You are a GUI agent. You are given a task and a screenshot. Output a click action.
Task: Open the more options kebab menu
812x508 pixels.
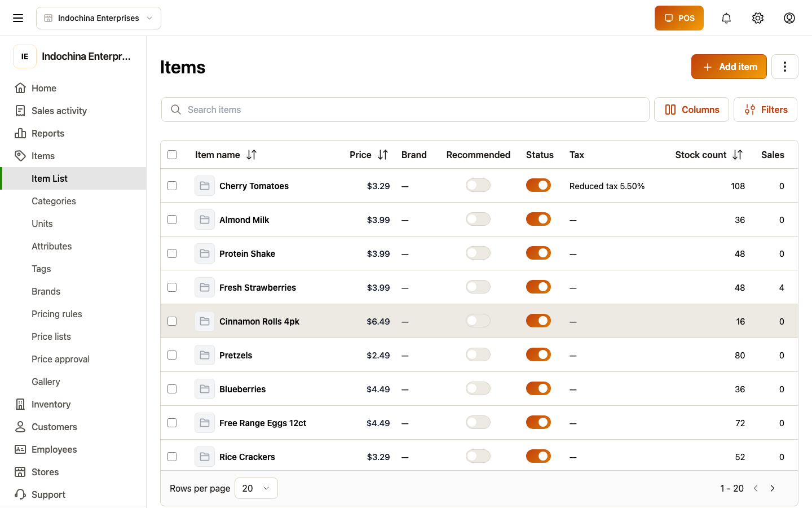[785, 67]
